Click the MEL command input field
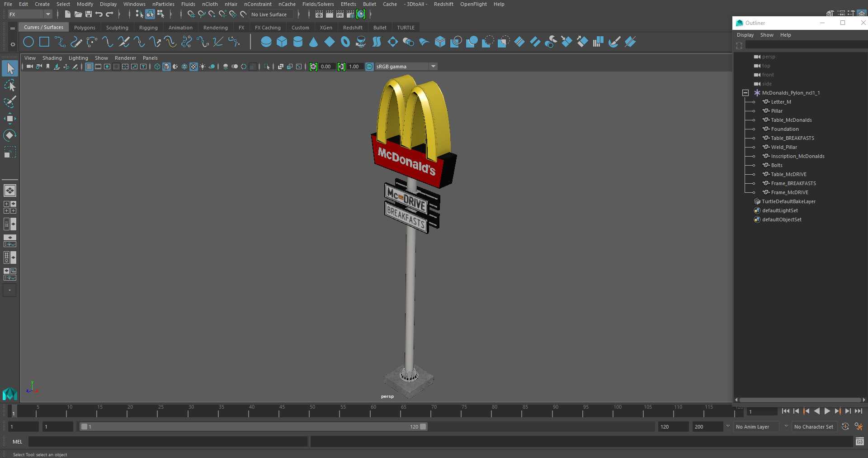868x458 pixels. pos(168,441)
